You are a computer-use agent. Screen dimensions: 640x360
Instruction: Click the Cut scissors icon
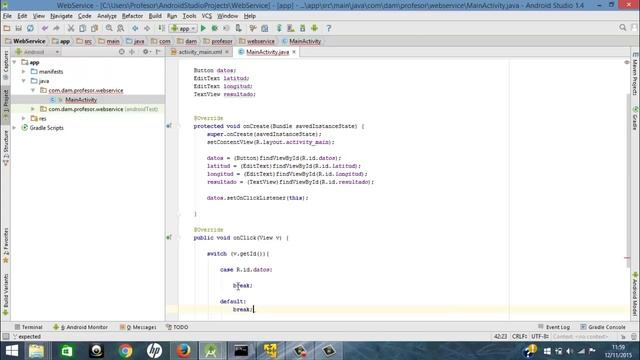pyautogui.click(x=71, y=28)
